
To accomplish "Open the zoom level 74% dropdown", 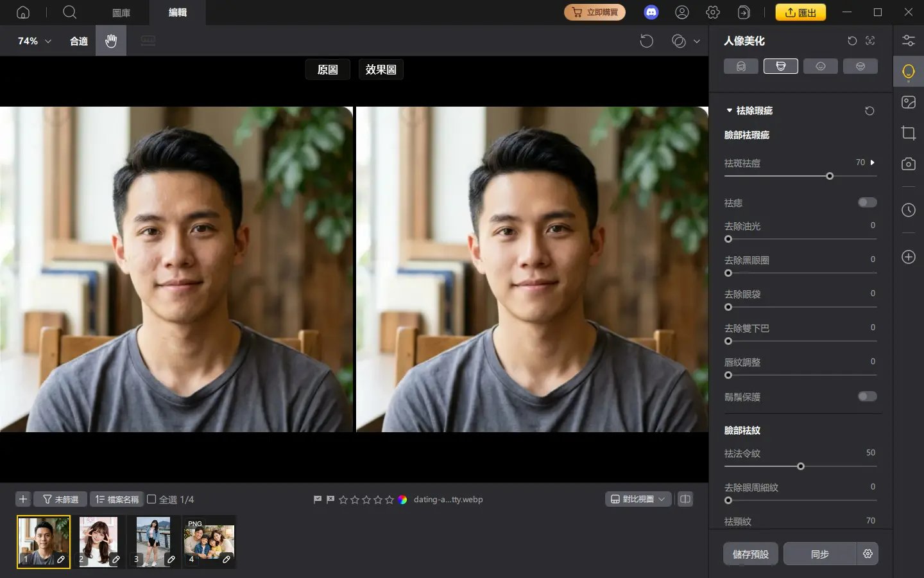I will (x=31, y=40).
